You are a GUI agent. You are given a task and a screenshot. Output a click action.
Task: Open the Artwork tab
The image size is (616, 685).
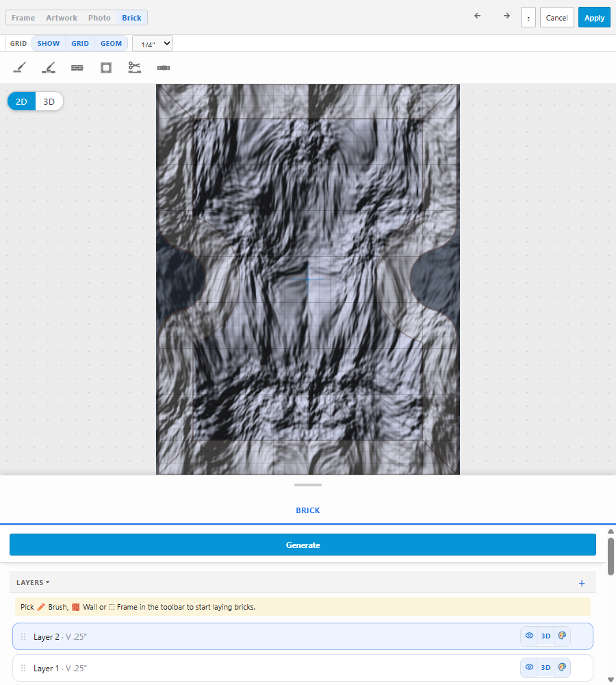[x=62, y=18]
